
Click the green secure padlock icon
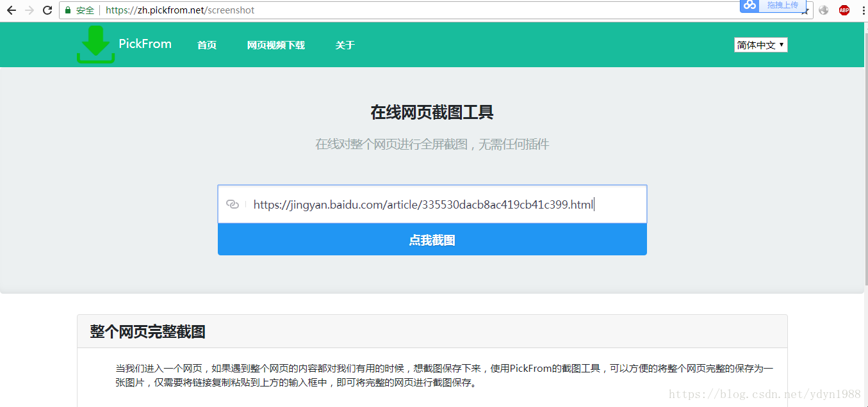[68, 10]
